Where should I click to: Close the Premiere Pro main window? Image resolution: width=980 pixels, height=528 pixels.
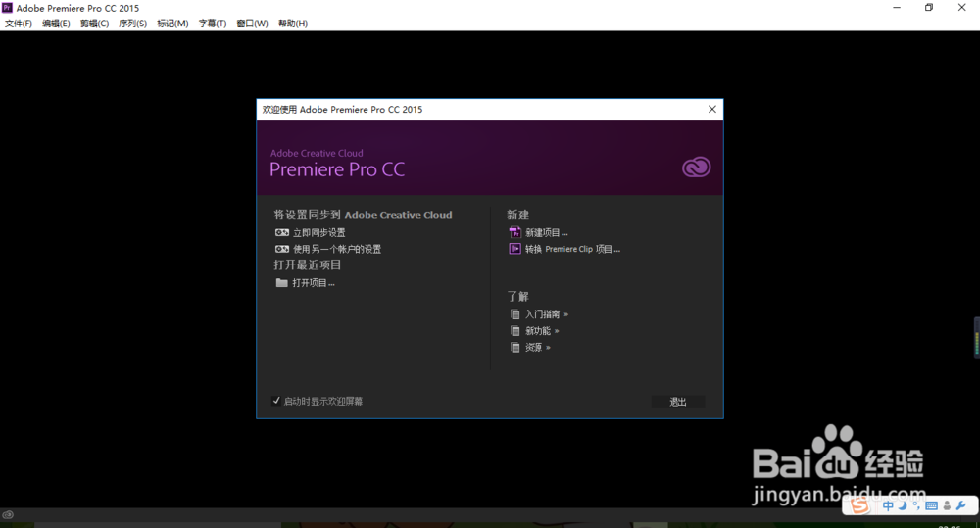[x=962, y=8]
